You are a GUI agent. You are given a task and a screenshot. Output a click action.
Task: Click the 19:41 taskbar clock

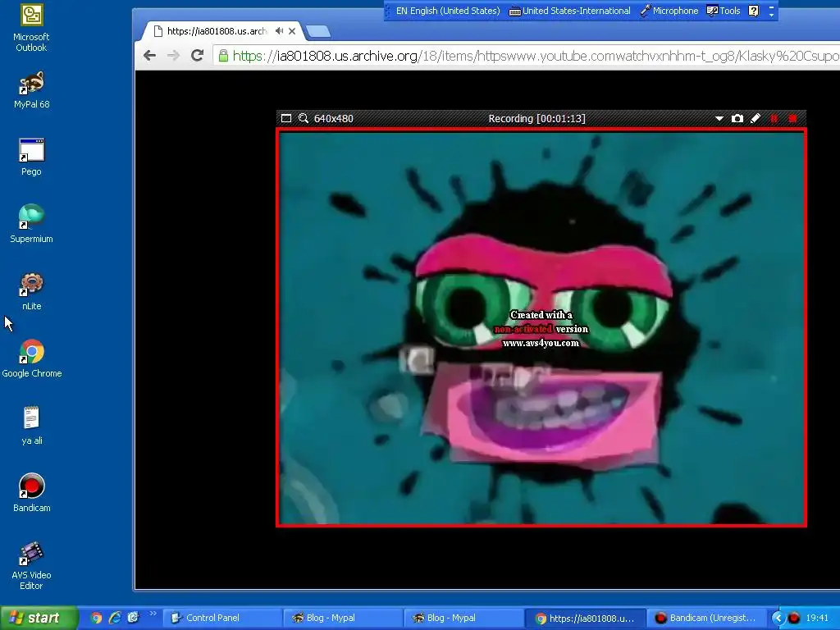(817, 619)
